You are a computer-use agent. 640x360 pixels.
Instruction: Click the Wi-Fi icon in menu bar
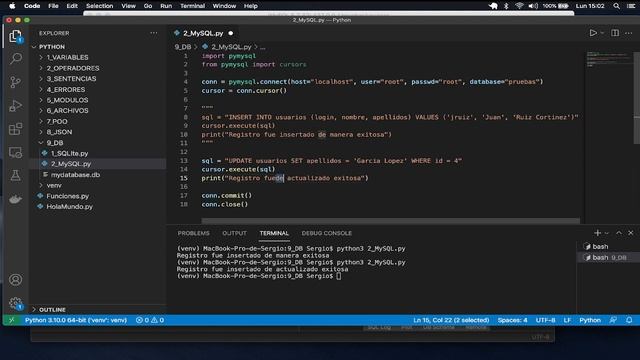519,6
